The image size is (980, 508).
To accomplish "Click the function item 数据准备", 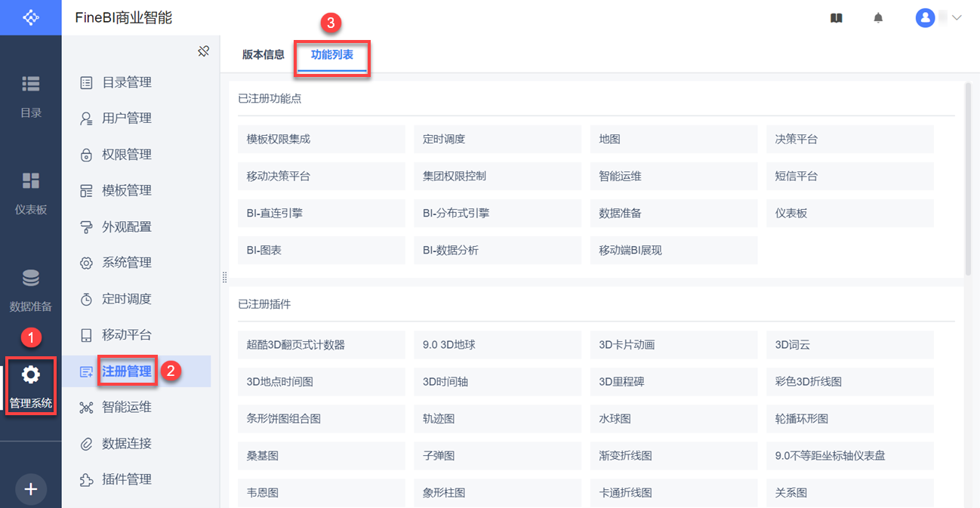I will tap(673, 214).
